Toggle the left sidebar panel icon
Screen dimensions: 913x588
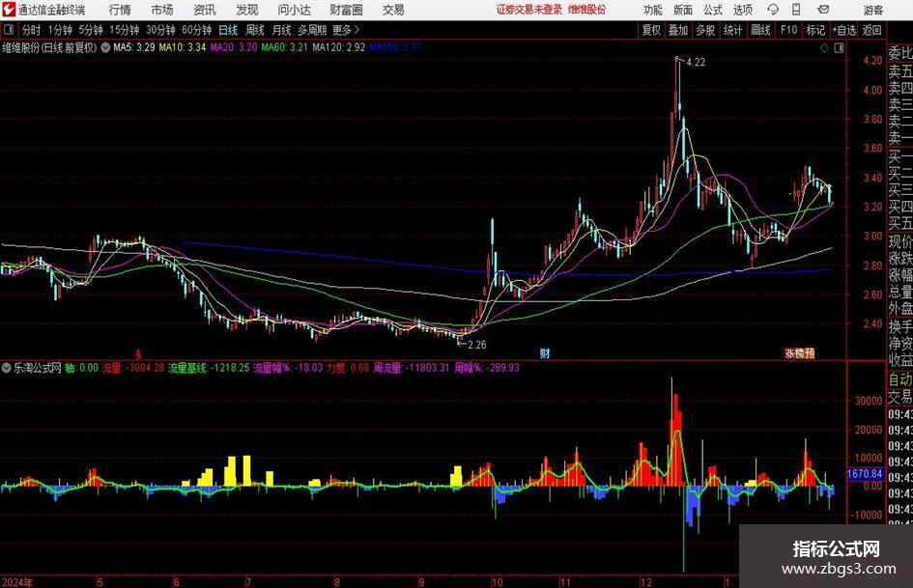(8, 30)
